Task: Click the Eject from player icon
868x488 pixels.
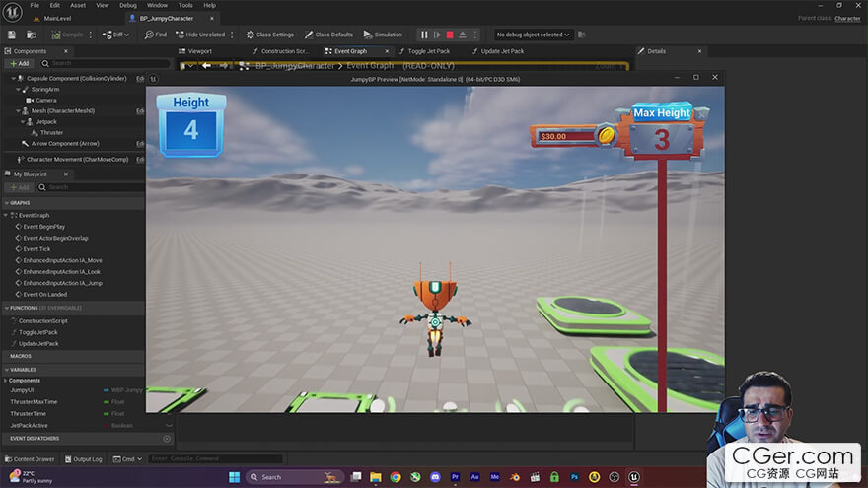Action: [463, 35]
